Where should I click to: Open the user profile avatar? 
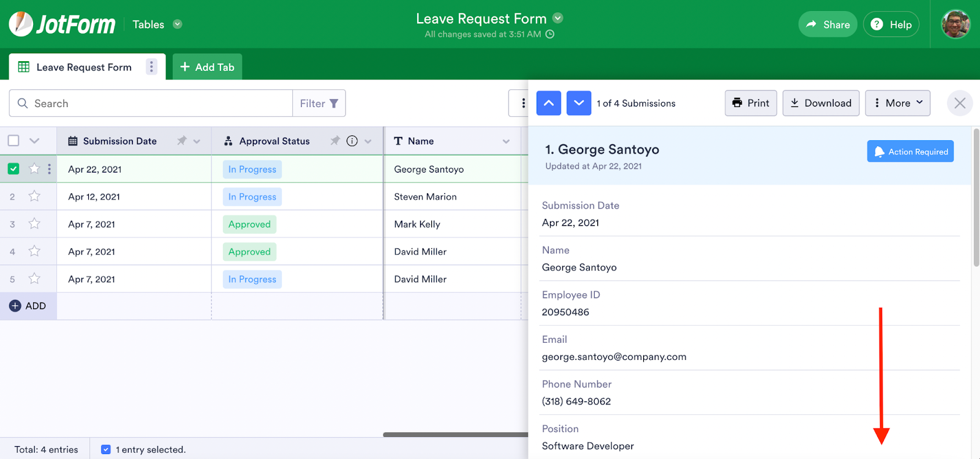(956, 24)
